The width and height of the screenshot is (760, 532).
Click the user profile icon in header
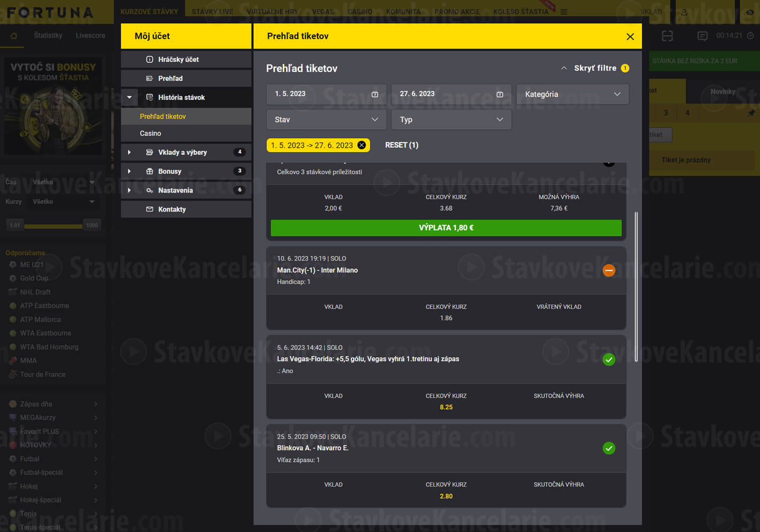coord(684,12)
